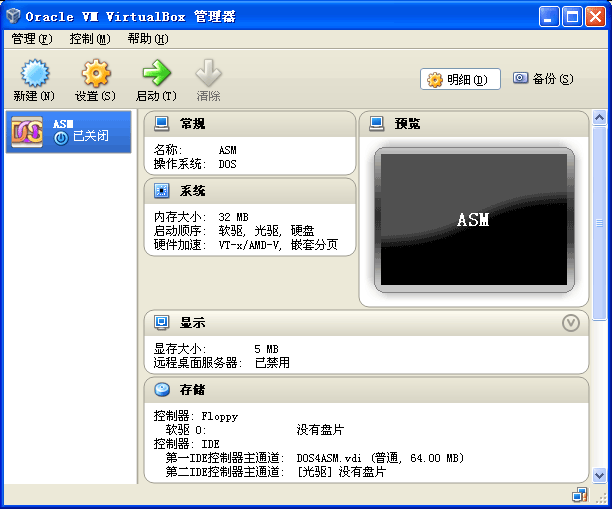
Task: Click the name value ASM in General
Action: [228, 150]
